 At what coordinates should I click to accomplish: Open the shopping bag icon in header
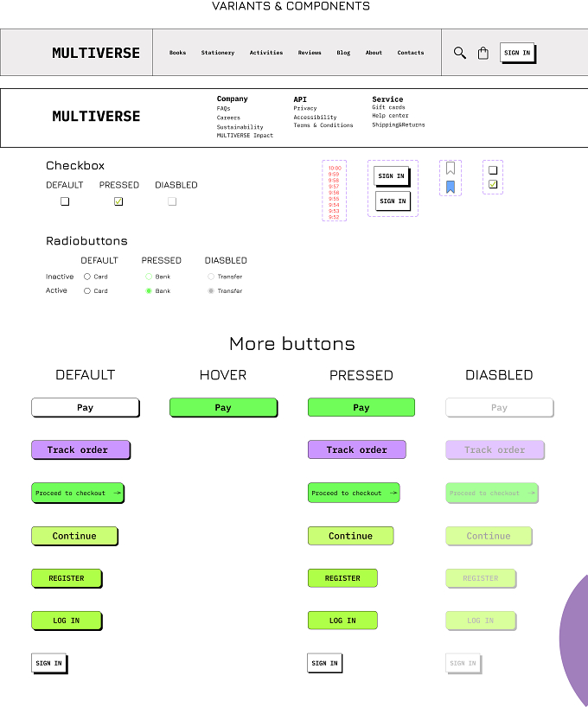[483, 53]
